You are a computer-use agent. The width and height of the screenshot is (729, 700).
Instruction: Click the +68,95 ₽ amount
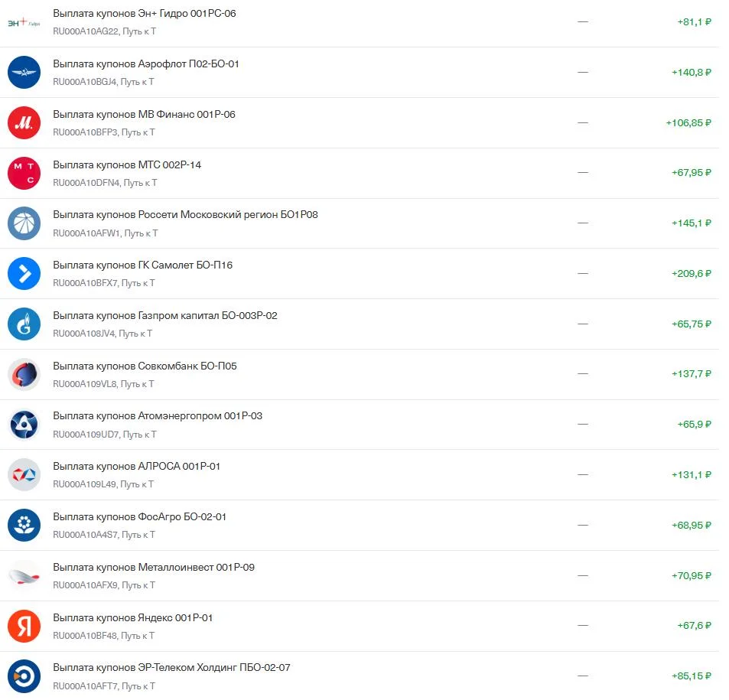[692, 525]
